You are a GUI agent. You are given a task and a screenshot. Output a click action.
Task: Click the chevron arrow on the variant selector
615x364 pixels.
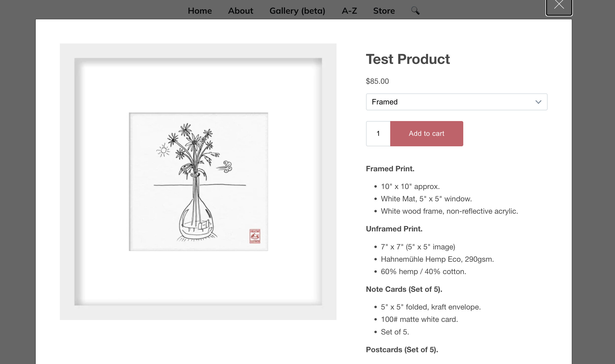click(538, 102)
